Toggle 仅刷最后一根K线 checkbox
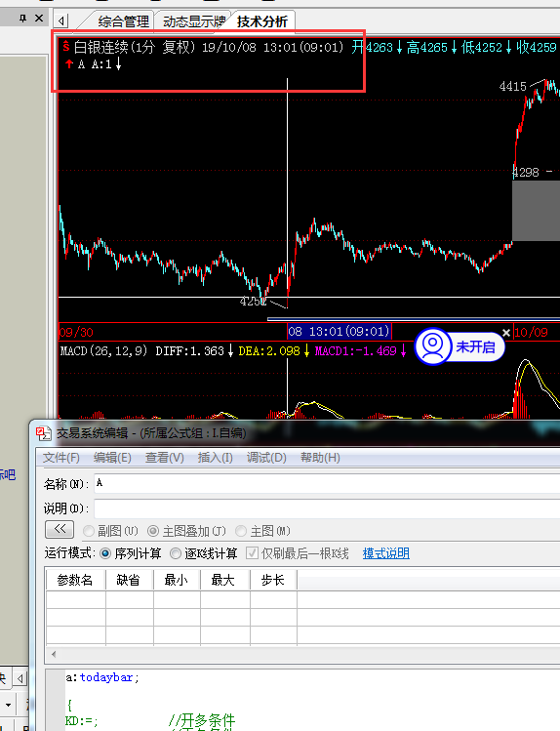This screenshot has height=731, width=560. pos(252,553)
